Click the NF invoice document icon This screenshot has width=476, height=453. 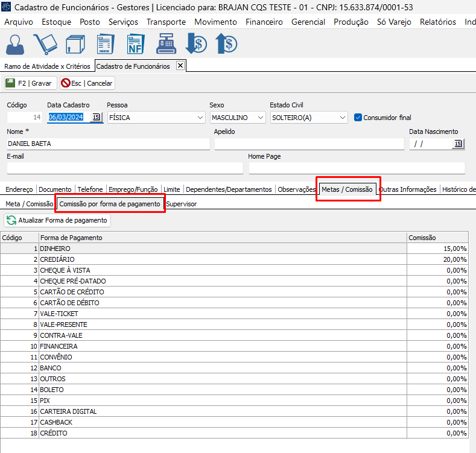tap(136, 44)
